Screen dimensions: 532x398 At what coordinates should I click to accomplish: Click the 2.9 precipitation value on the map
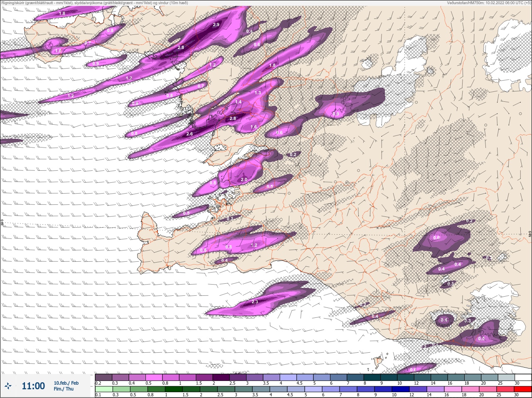pos(216,25)
